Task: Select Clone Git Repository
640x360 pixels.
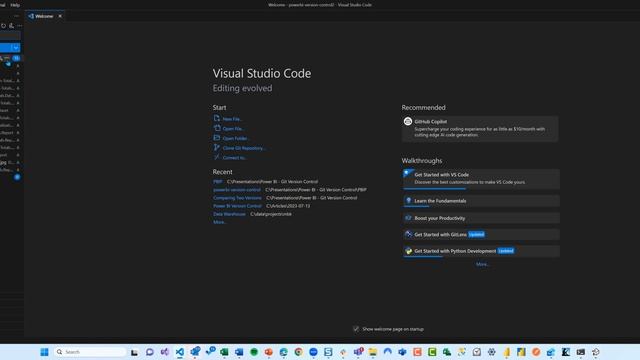Action: pyautogui.click(x=239, y=148)
